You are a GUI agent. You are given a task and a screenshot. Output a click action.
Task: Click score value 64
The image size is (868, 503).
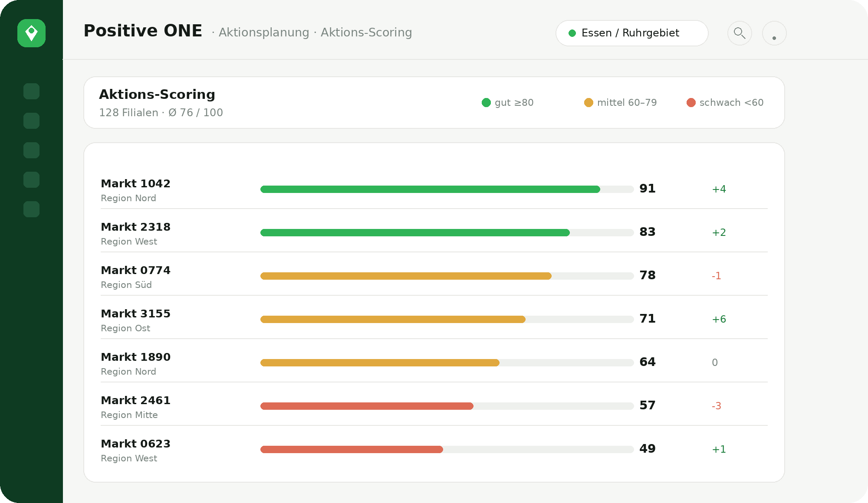click(648, 362)
